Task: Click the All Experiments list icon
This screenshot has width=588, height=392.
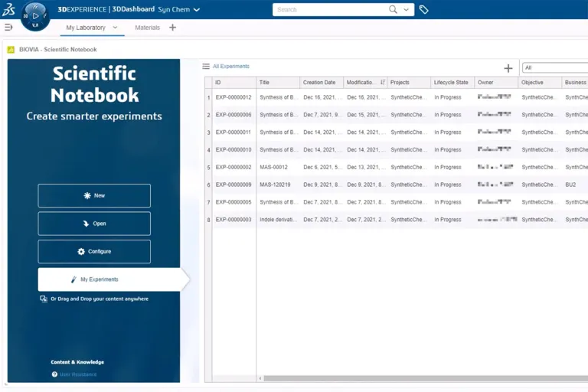Action: coord(206,67)
